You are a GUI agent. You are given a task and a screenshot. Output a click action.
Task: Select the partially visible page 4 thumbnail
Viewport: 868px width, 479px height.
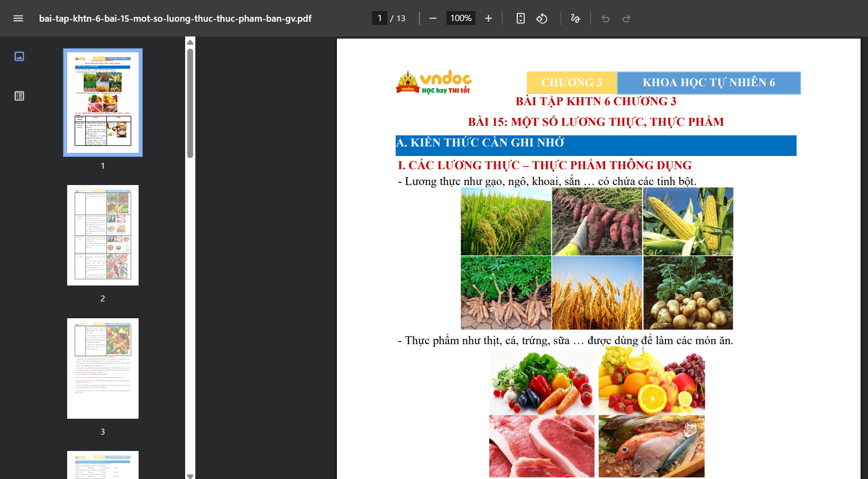103,465
